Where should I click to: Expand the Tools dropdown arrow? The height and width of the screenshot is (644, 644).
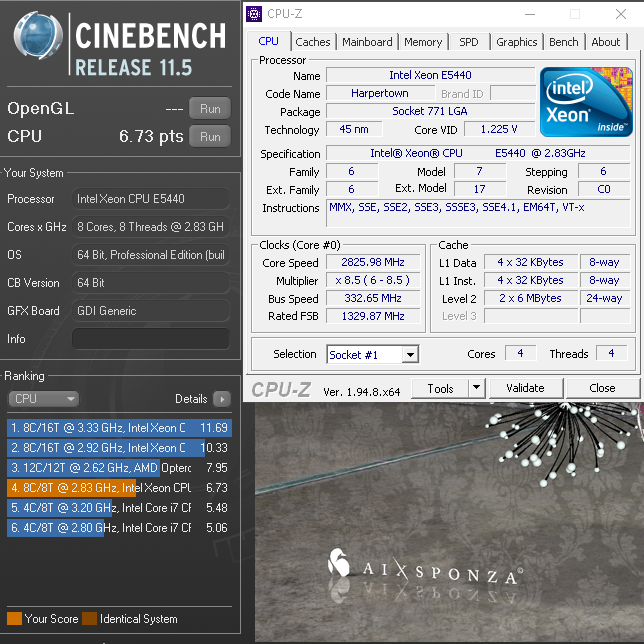click(476, 388)
